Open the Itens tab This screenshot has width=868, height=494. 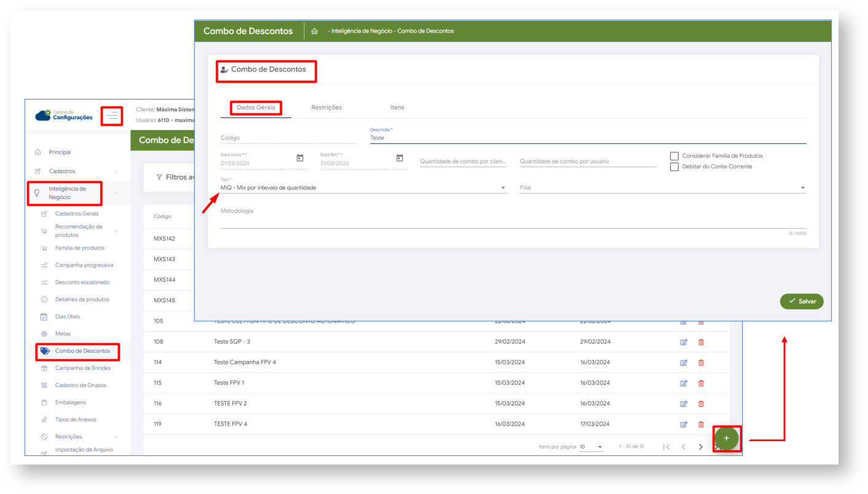click(397, 108)
